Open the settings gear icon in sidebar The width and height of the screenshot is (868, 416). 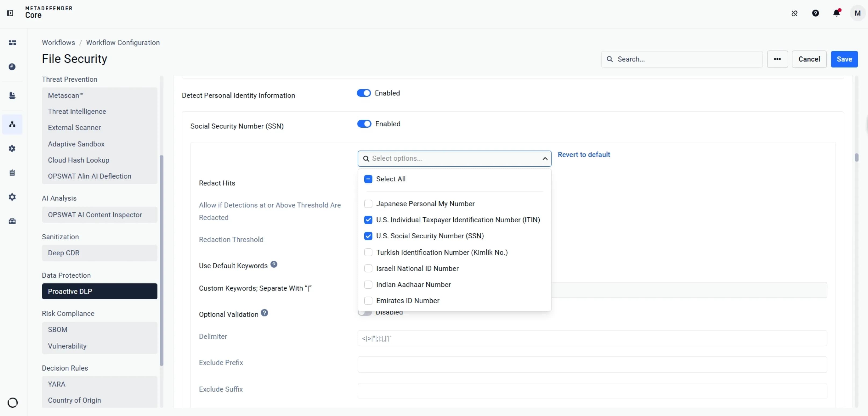pos(12,197)
